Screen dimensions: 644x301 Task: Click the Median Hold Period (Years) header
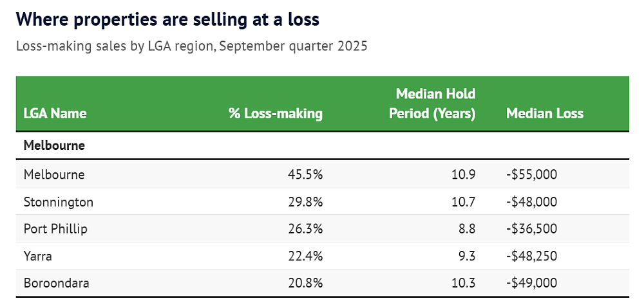[x=432, y=104]
